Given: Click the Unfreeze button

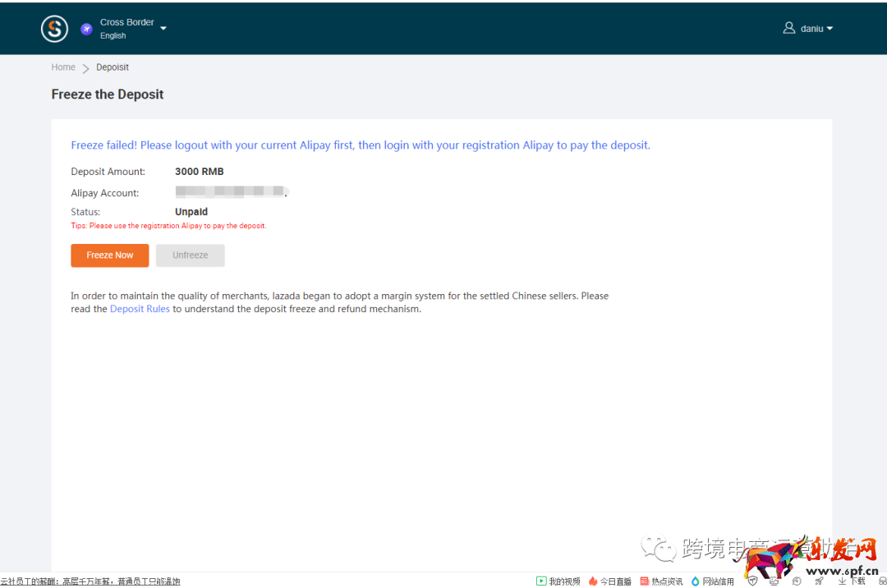Looking at the screenshot, I should point(190,255).
